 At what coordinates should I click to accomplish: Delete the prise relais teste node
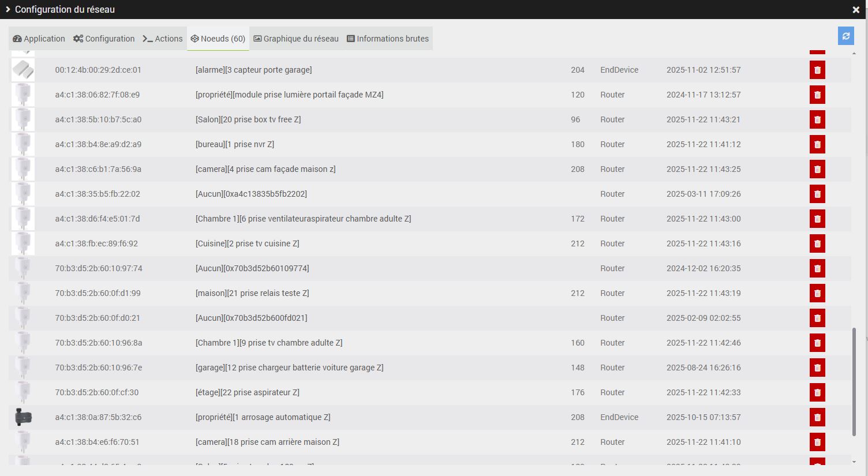coord(817,293)
